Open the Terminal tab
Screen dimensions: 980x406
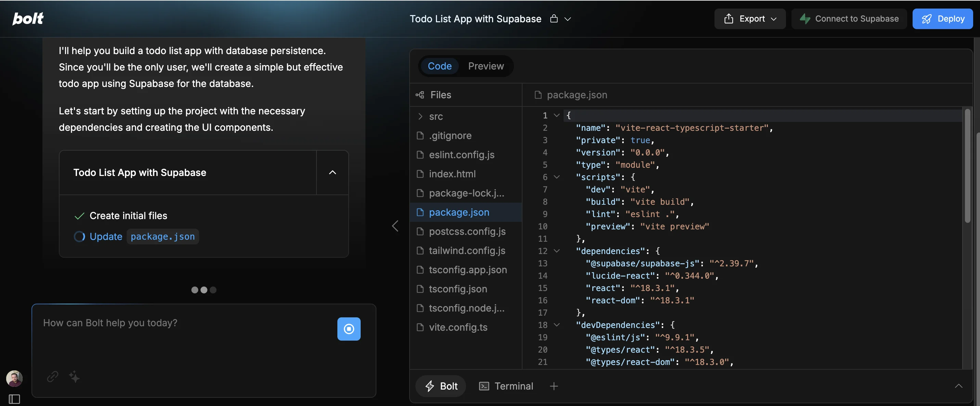click(506, 386)
